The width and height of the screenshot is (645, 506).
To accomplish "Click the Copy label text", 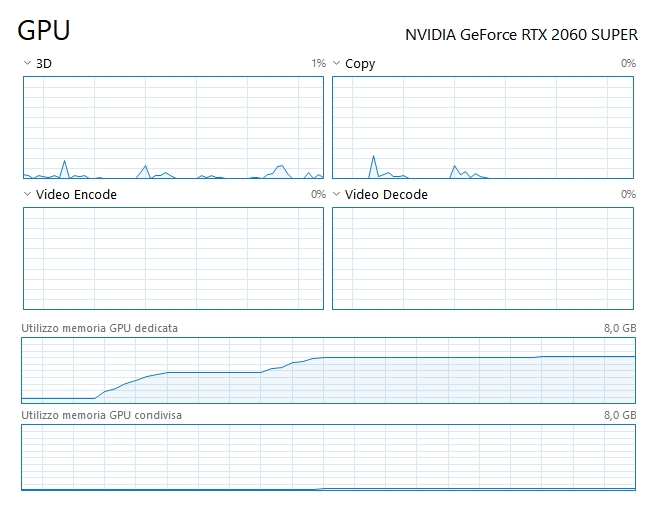I will coord(360,64).
